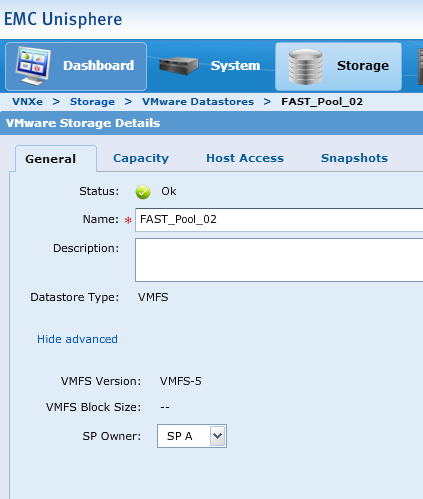The width and height of the screenshot is (423, 499).
Task: Go to VNXe breadcrumb link
Action: [x=28, y=102]
